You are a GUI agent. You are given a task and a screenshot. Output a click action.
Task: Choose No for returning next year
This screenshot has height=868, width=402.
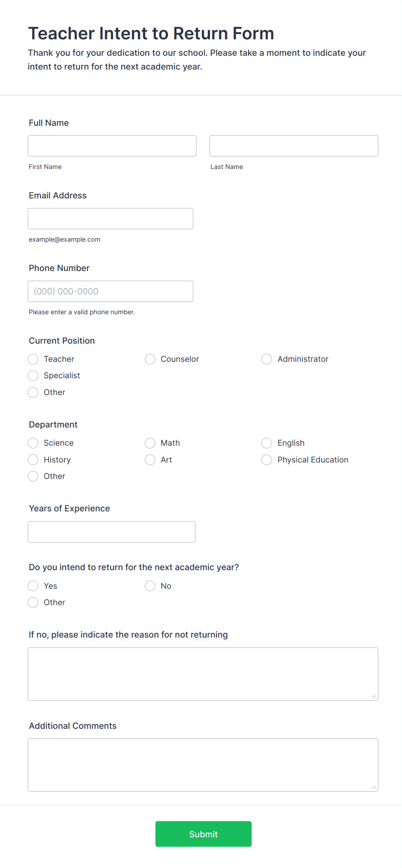(x=150, y=586)
